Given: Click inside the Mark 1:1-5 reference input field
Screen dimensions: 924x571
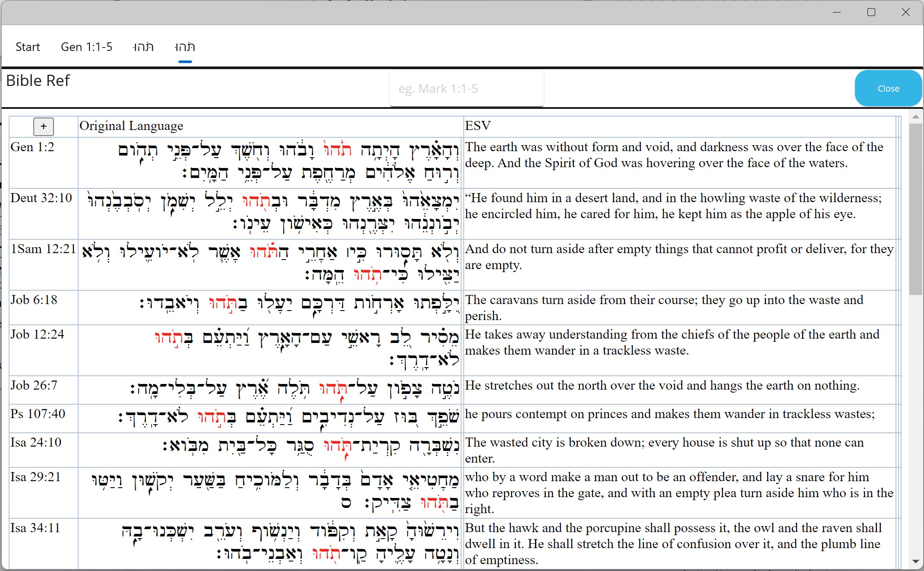Looking at the screenshot, I should (x=466, y=88).
